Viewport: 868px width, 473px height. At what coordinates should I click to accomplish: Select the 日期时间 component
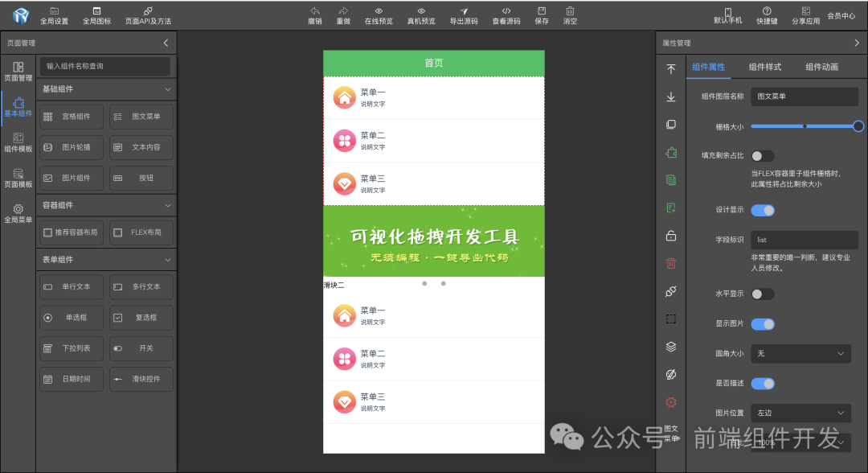click(72, 379)
